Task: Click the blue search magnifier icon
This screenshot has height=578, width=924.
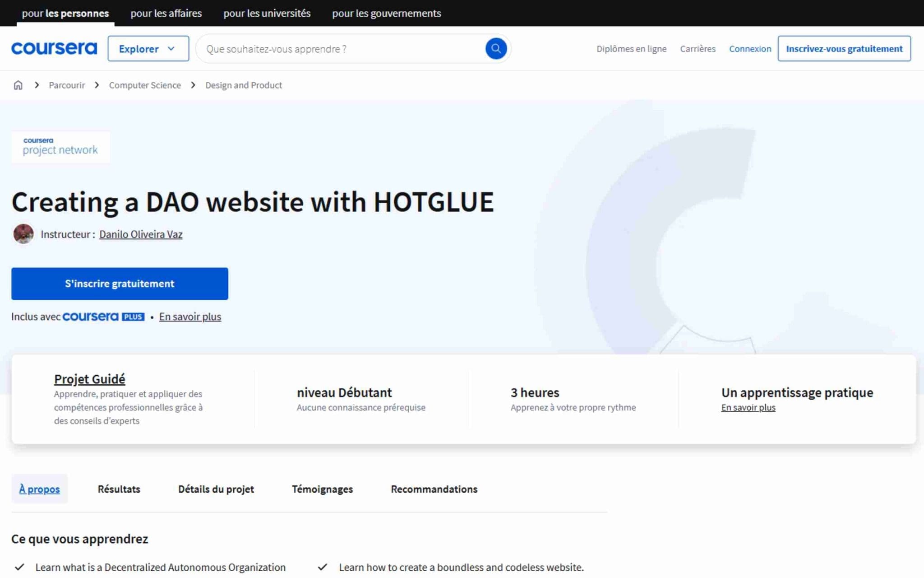Action: (x=495, y=48)
